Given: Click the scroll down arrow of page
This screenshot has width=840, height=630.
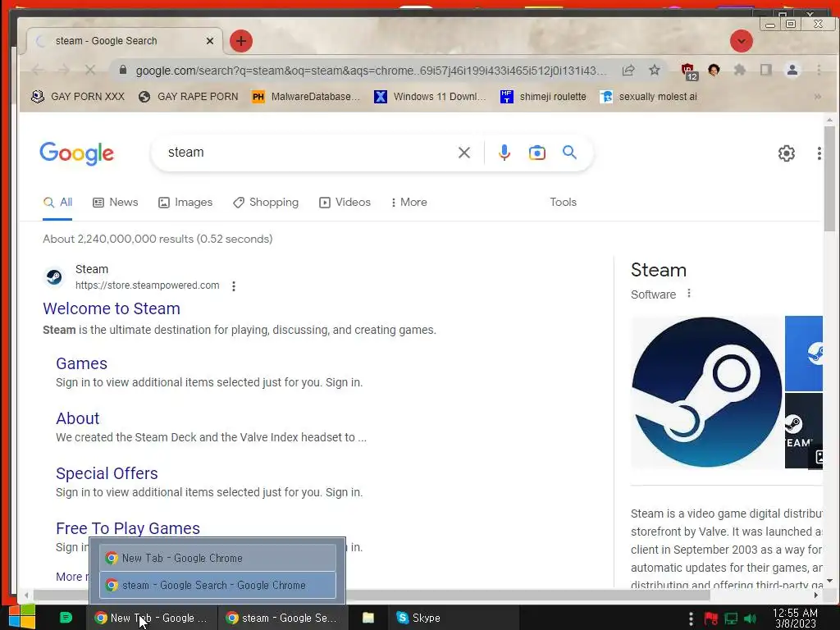Looking at the screenshot, I should pos(829,581).
